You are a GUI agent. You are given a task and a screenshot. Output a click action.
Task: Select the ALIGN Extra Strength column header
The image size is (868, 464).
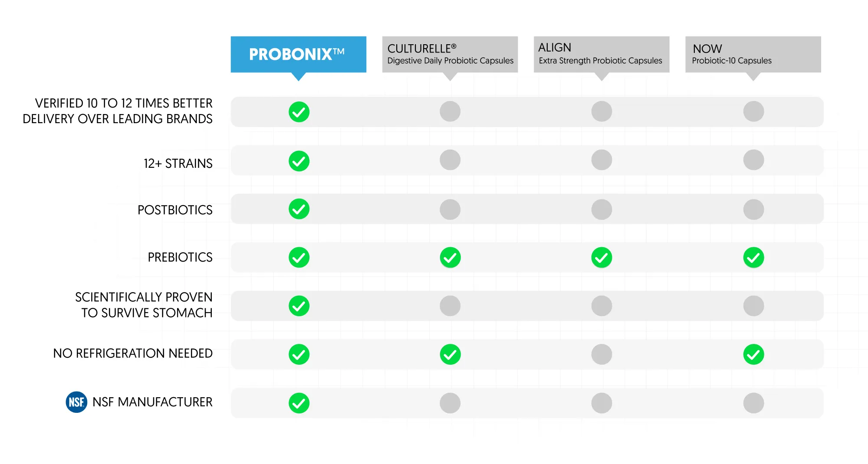point(601,54)
